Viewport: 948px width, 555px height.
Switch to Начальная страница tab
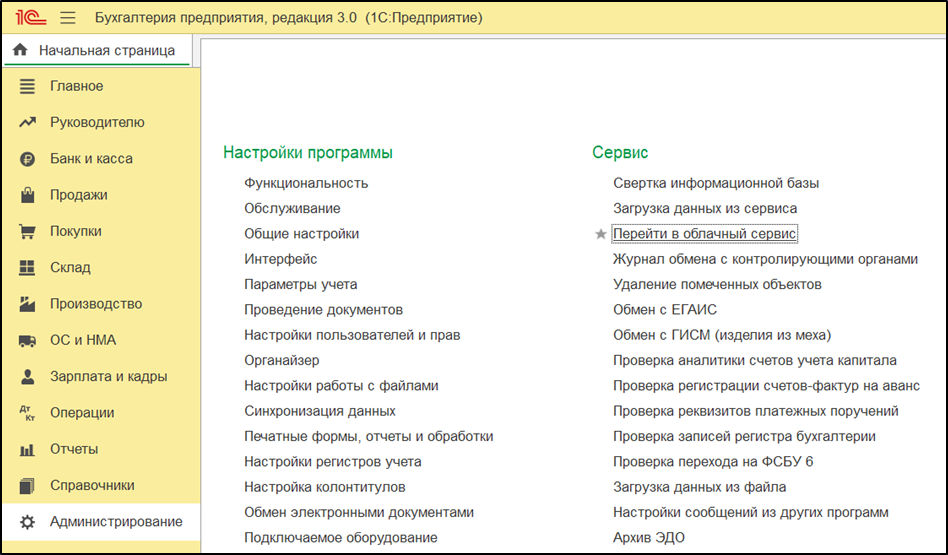[x=97, y=50]
